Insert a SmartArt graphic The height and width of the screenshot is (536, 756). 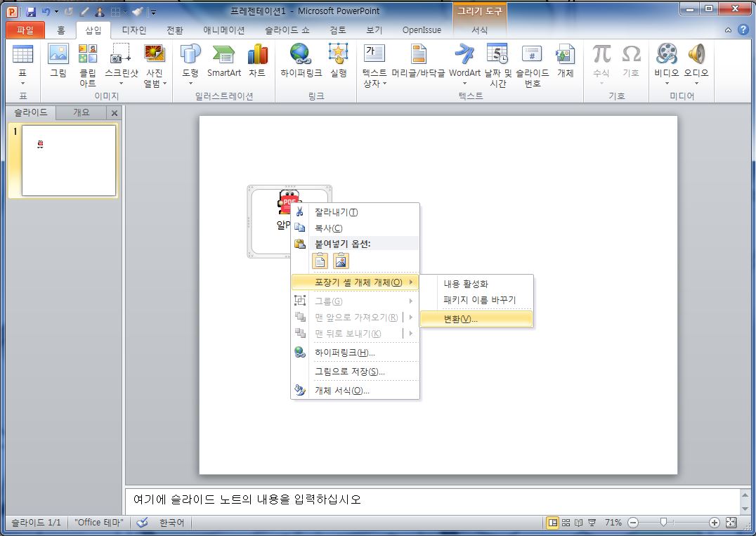(x=223, y=60)
